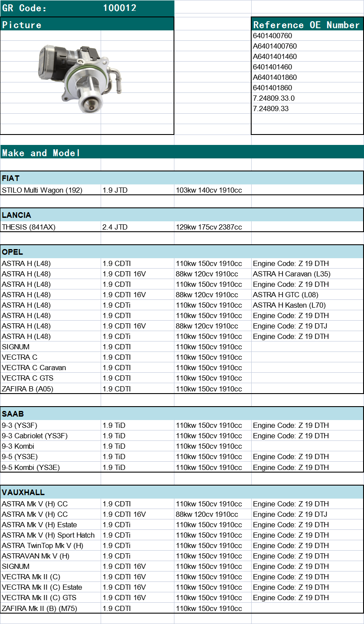Select the '2.4 JTD' engine cell
The image size is (364, 624).
click(115, 227)
